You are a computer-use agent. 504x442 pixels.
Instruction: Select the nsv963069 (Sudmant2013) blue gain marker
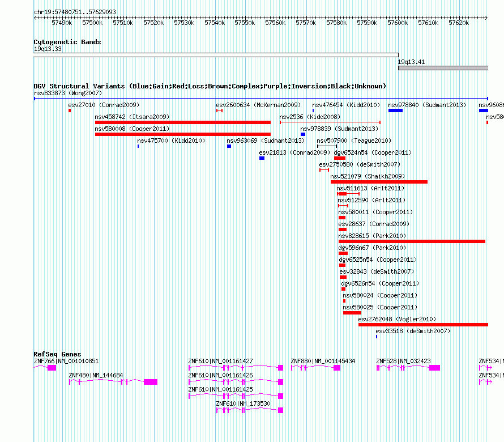[x=229, y=146]
